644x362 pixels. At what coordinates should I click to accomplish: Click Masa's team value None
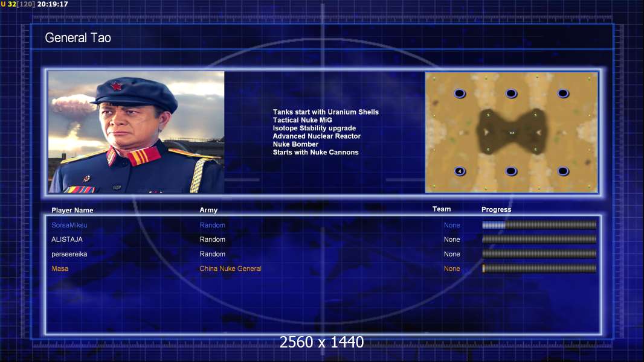[x=452, y=268]
